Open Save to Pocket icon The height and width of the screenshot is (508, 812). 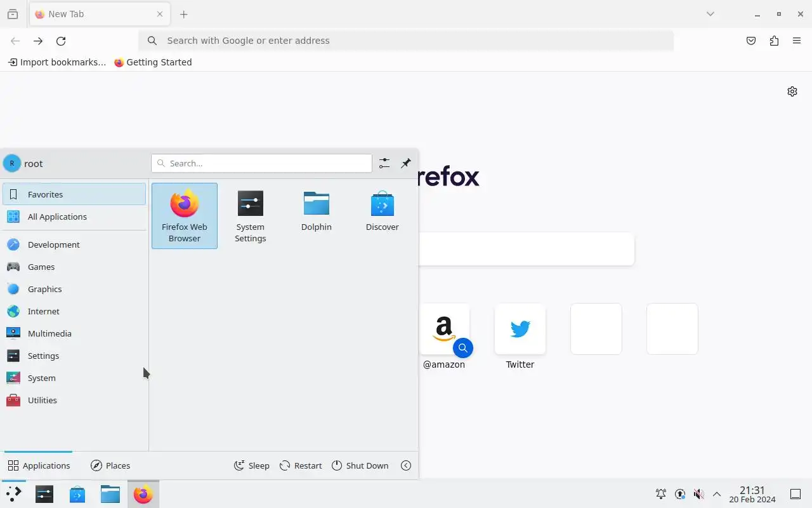tap(751, 41)
